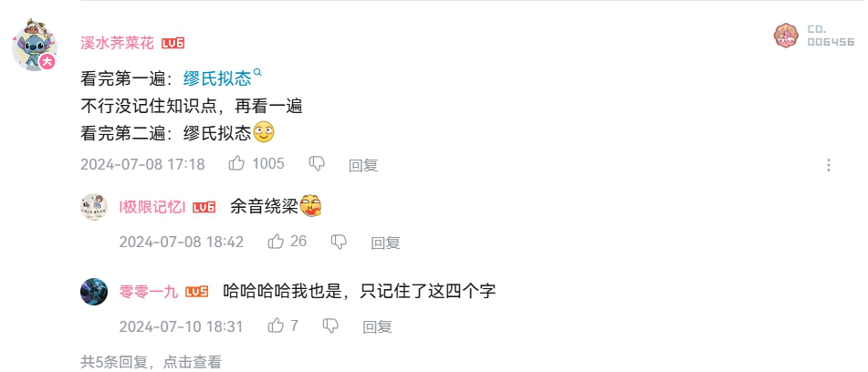View |极限记忆|'s profile via username

[x=152, y=207]
